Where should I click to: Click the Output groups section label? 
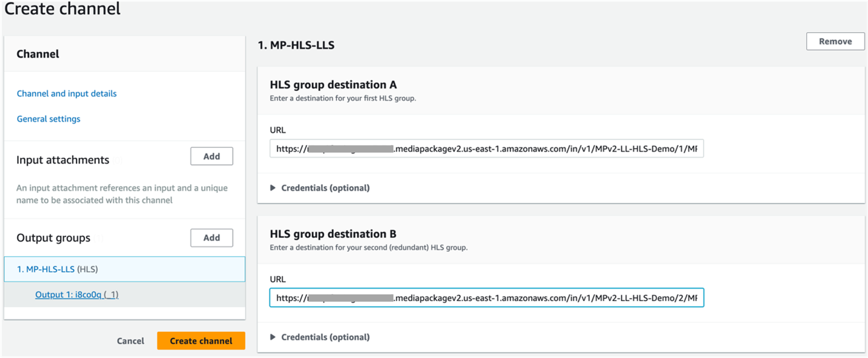coord(53,238)
